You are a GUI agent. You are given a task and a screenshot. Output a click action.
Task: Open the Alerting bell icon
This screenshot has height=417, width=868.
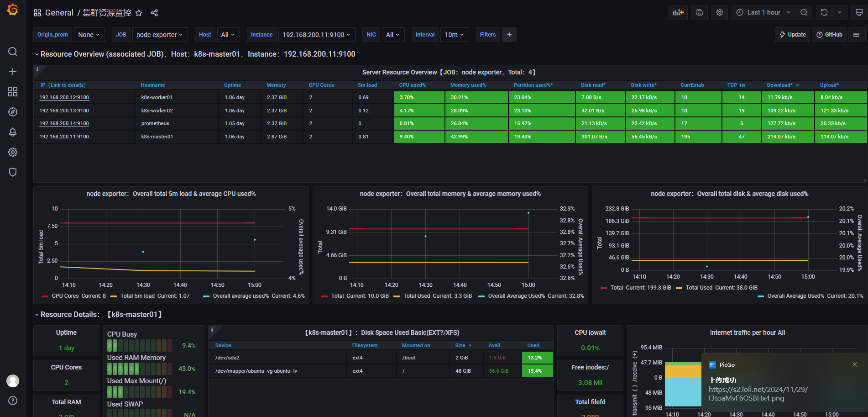(x=13, y=132)
